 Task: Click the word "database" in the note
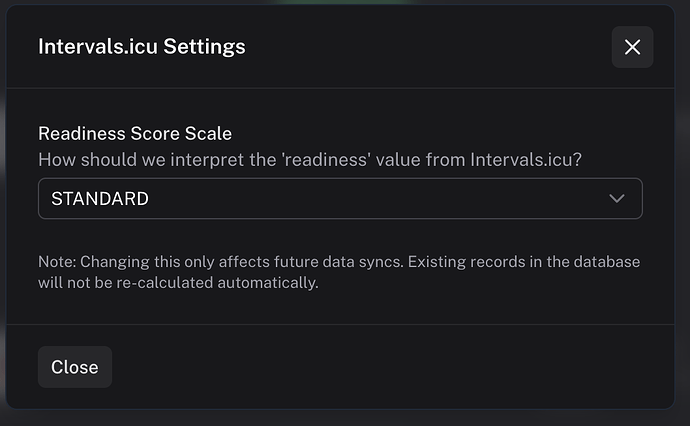[604, 262]
